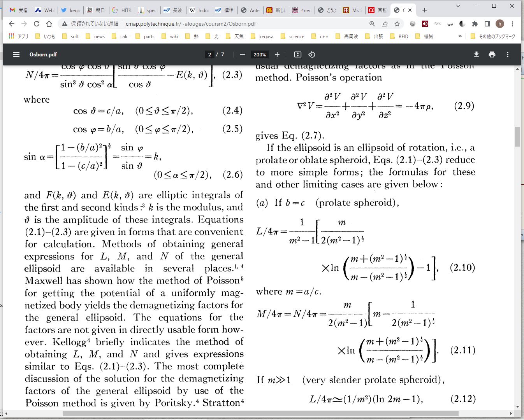This screenshot has height=420, width=524.
Task: Switch to the 4nec tab
Action: point(301,10)
